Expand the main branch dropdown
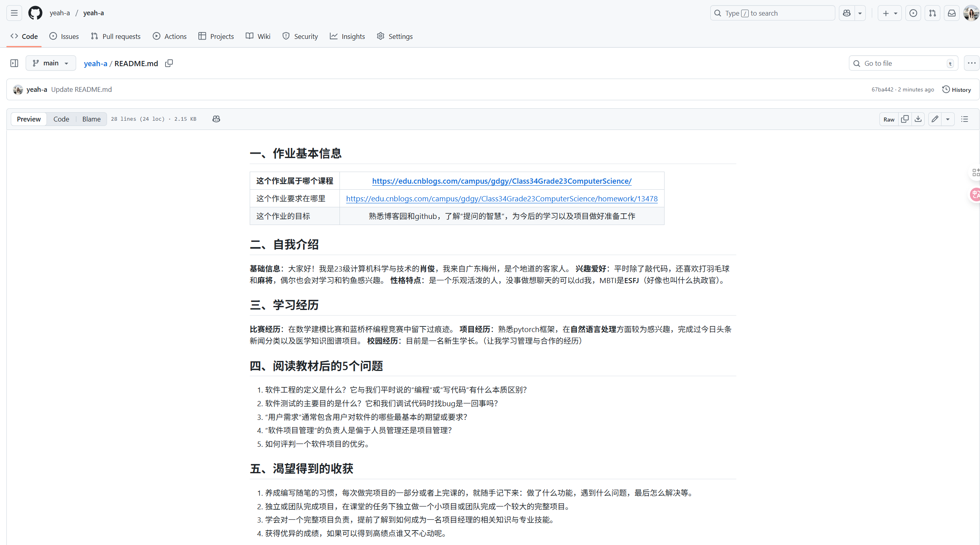Image resolution: width=980 pixels, height=545 pixels. click(51, 63)
